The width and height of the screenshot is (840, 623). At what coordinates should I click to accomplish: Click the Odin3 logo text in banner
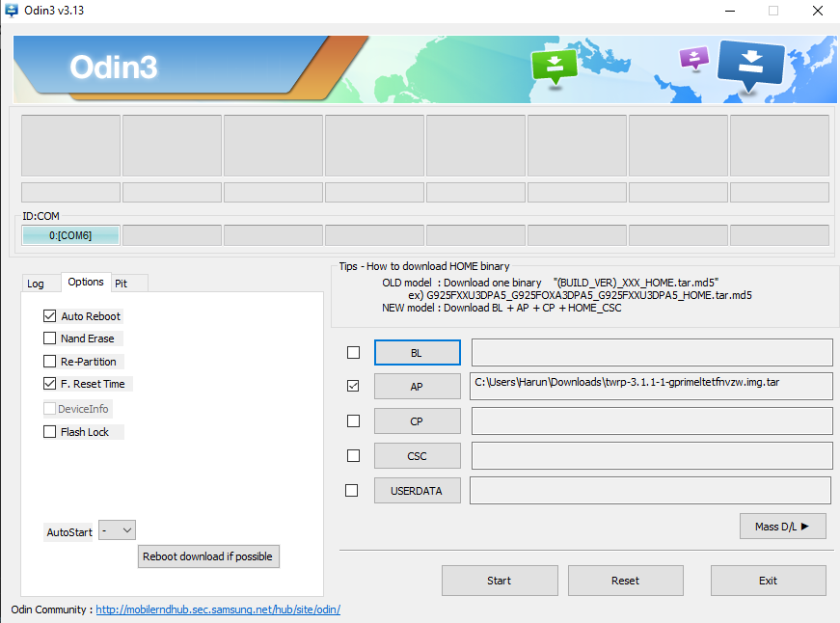click(x=114, y=67)
